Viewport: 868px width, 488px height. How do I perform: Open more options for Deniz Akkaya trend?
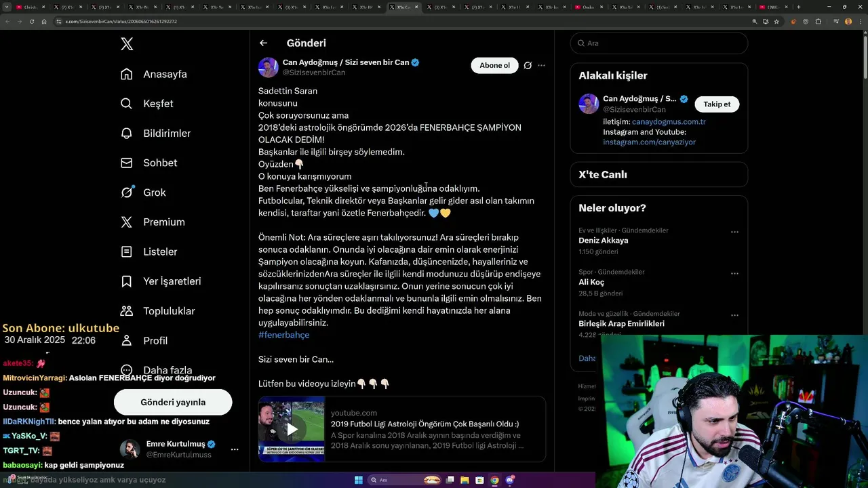tap(734, 232)
